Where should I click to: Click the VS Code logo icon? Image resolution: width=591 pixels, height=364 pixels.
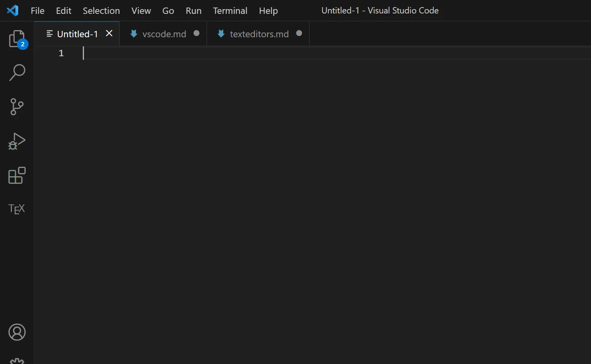[x=13, y=10]
